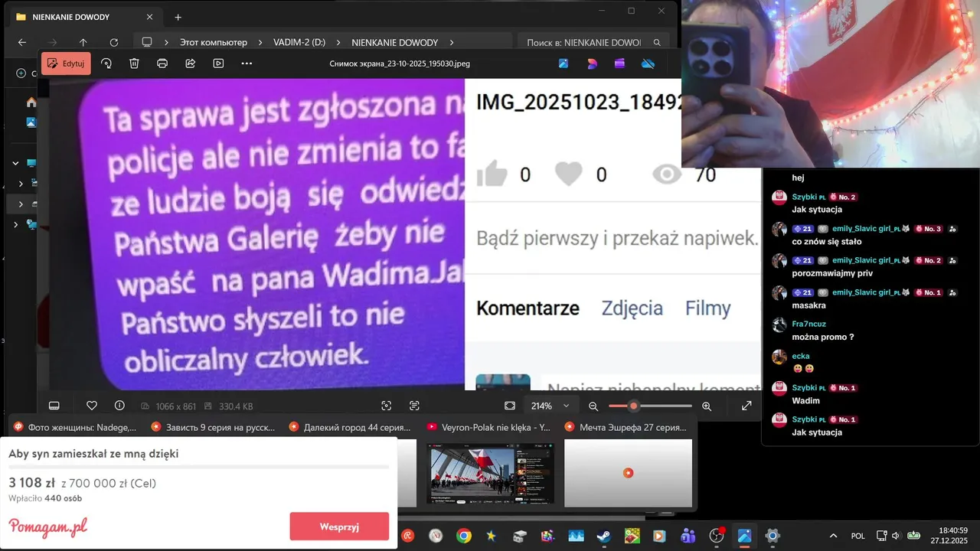Close the NIENKANIE DOWODY Explorer tab
980x551 pixels.
pyautogui.click(x=149, y=17)
